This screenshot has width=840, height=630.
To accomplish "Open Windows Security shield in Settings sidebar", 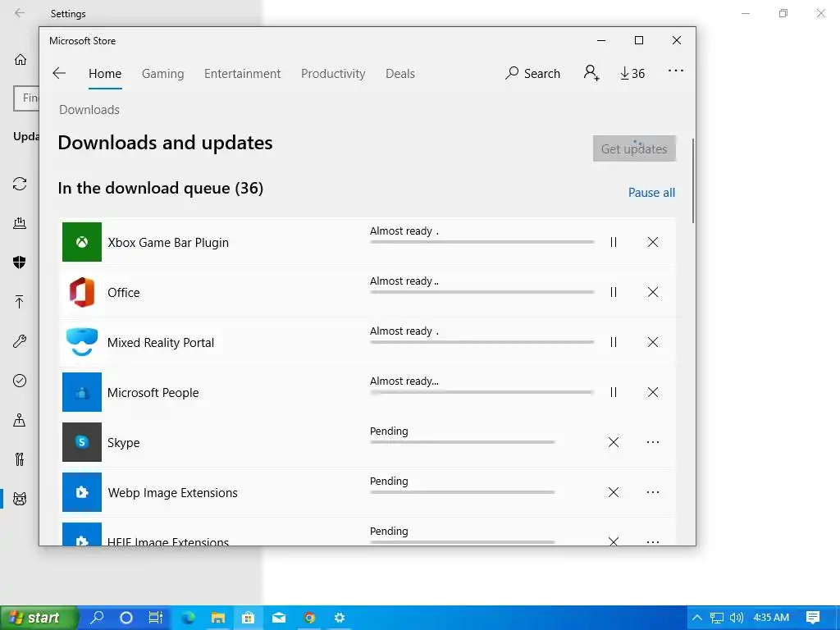I will pos(20,262).
